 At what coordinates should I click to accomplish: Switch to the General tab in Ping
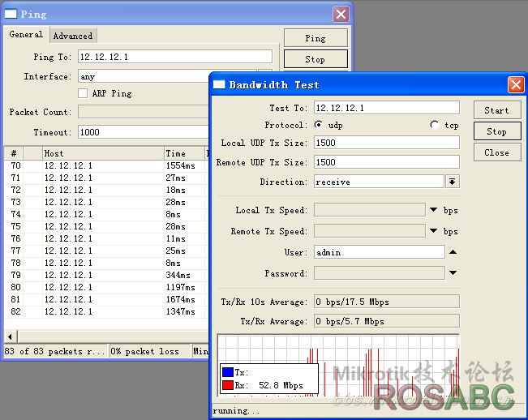click(26, 35)
